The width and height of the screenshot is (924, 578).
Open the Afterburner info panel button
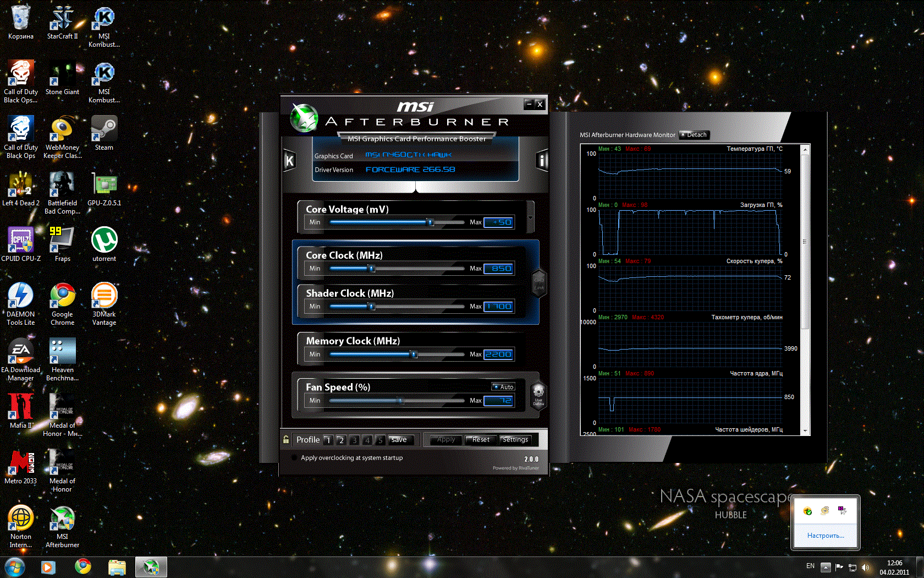point(542,160)
